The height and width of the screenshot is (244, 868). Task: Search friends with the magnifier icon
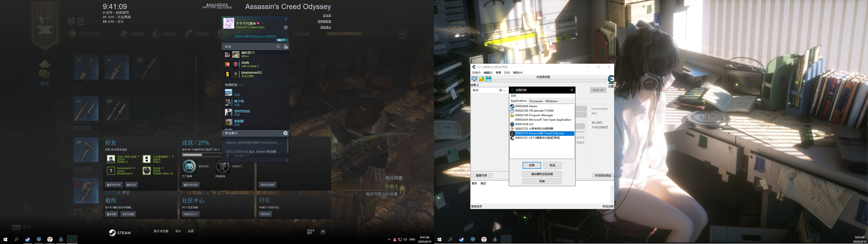(x=278, y=47)
